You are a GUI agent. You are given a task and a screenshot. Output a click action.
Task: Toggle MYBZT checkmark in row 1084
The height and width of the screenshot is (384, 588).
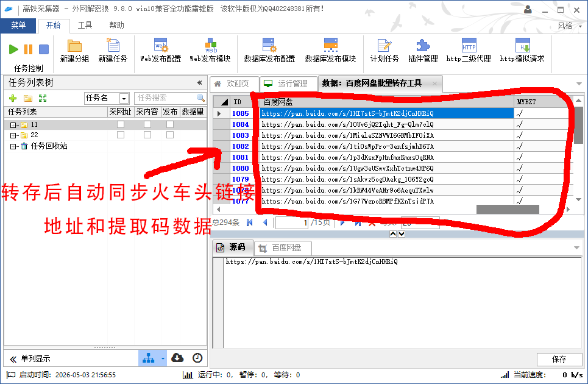[x=520, y=124]
